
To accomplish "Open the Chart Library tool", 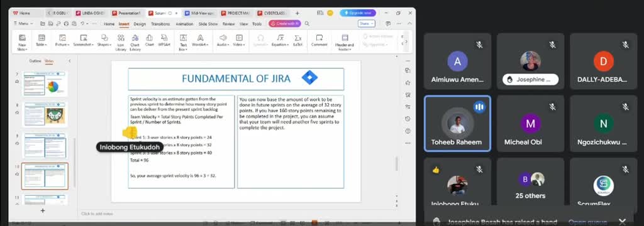I will click(135, 42).
